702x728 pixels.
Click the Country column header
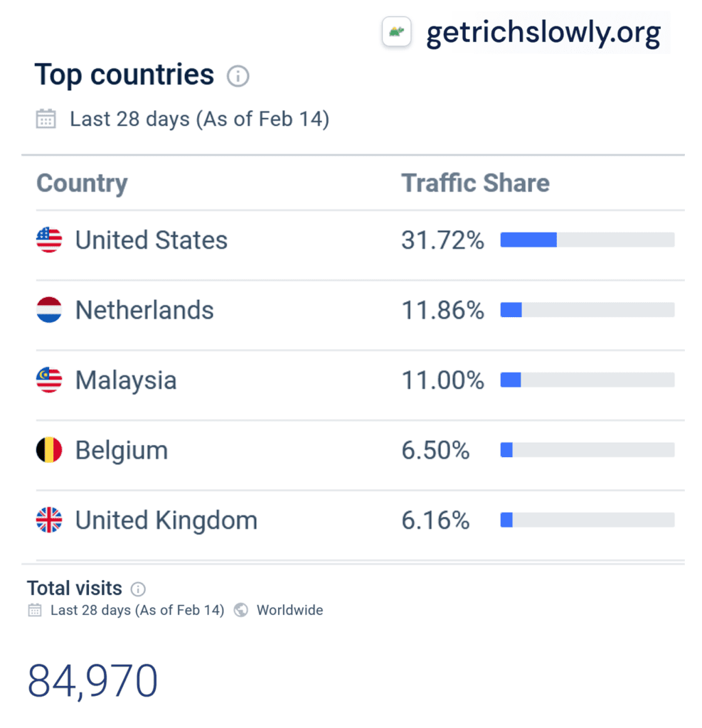click(x=82, y=183)
